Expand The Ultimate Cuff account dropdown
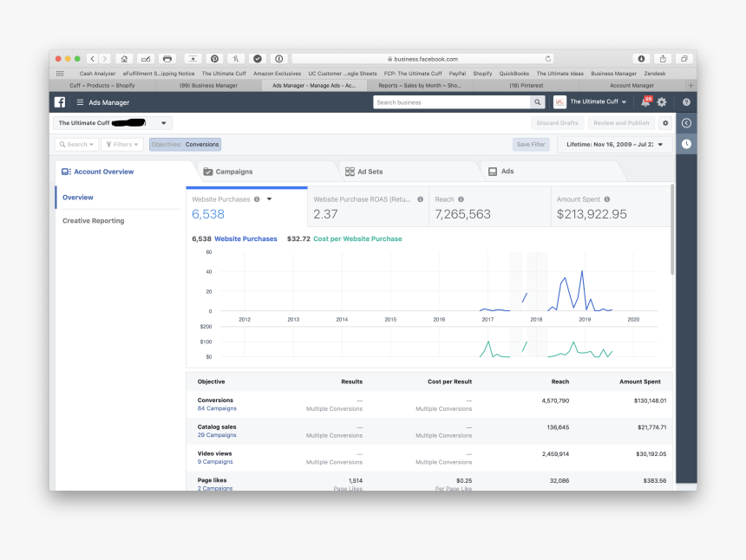Image resolution: width=746 pixels, height=560 pixels. 164,123
